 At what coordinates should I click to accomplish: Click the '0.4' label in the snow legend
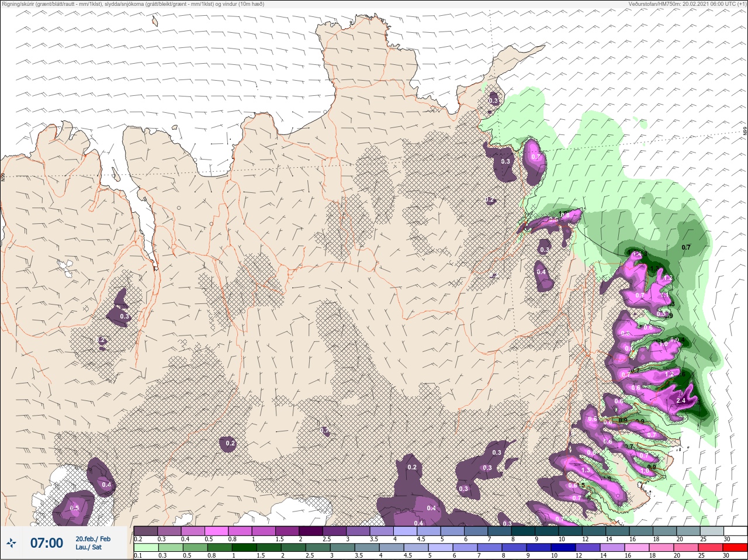point(185,539)
